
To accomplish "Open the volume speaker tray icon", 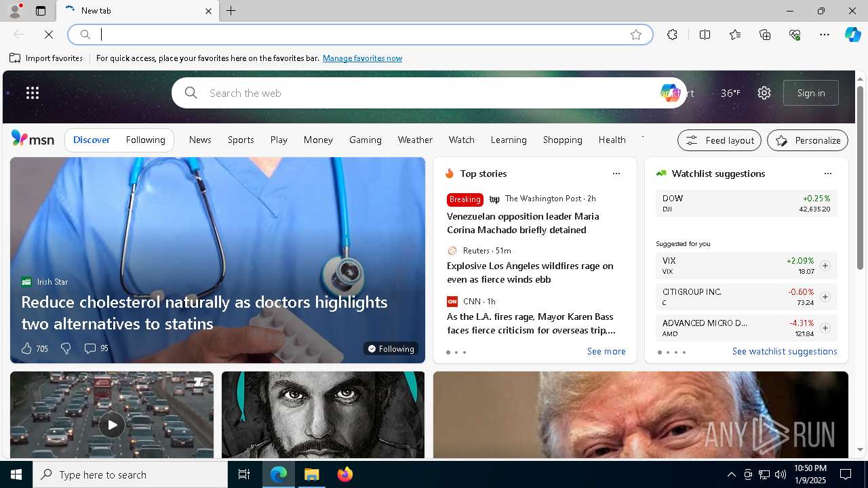I will point(781,474).
